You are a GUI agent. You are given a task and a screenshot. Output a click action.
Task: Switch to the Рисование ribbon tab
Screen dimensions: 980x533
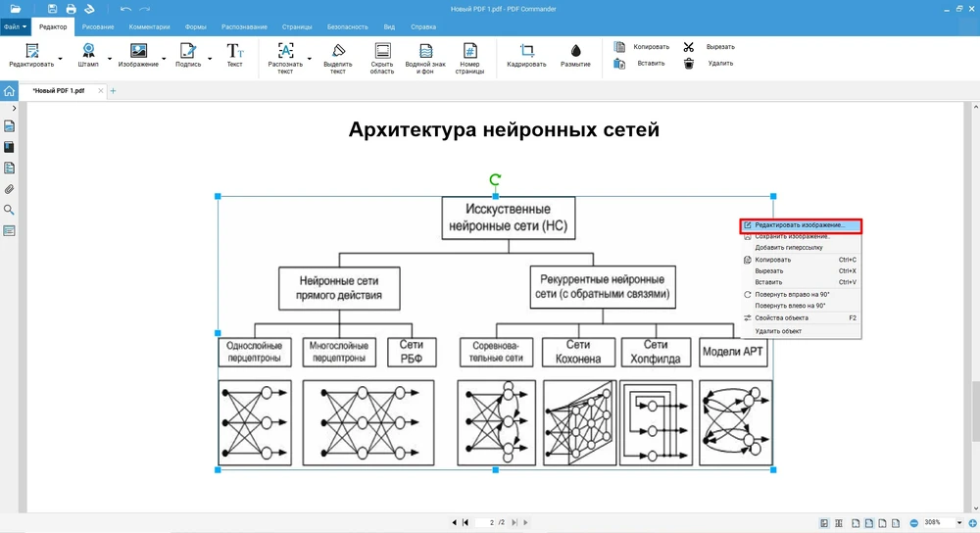(x=97, y=26)
